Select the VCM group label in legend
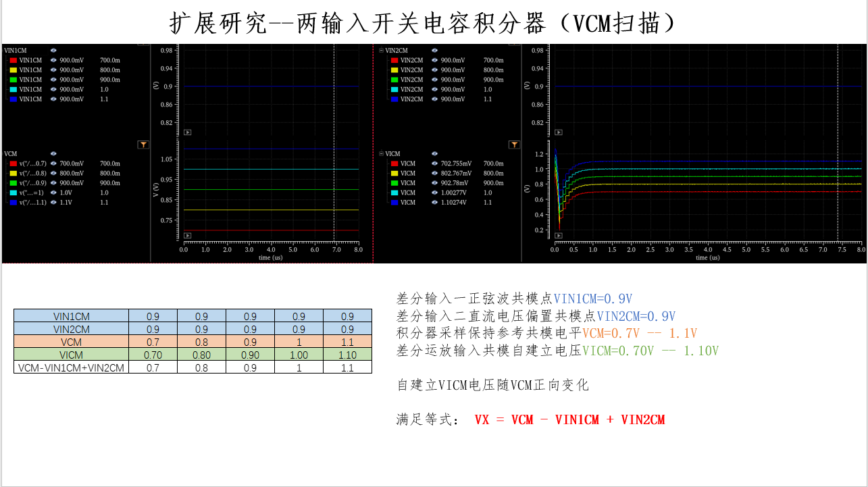This screenshot has height=487, width=868. [10, 154]
